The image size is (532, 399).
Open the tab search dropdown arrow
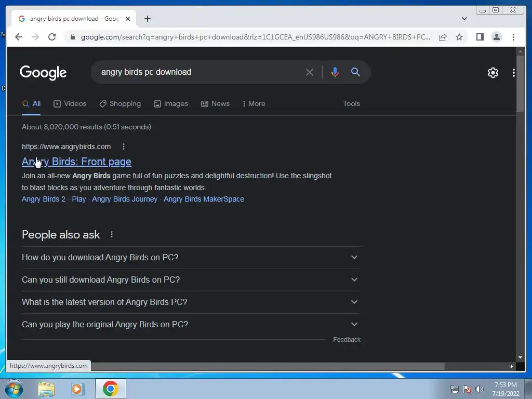click(464, 19)
